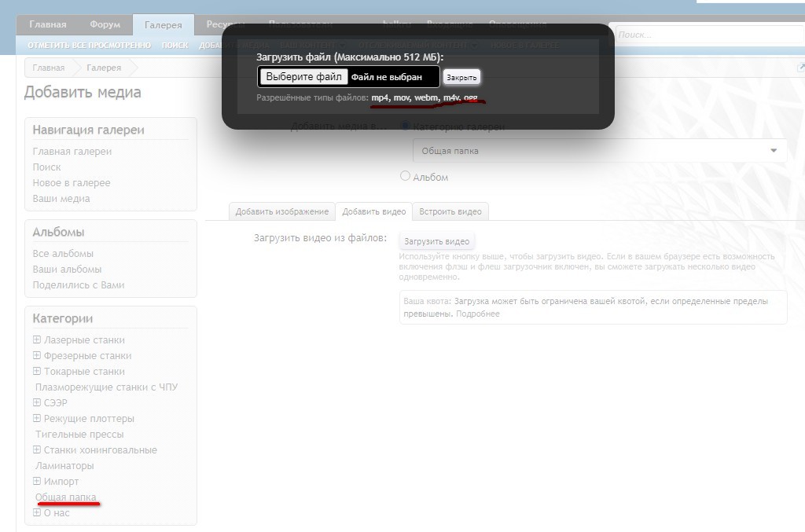Open Все альбомы link
805x532 pixels.
63,254
